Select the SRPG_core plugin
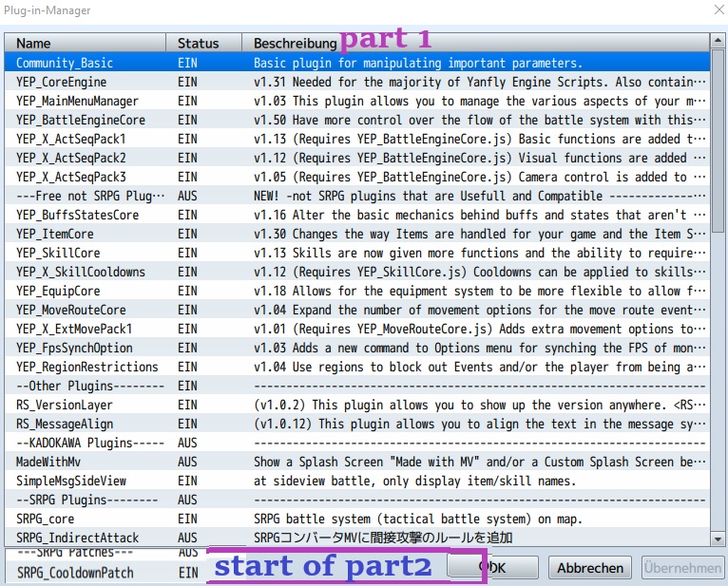728x586 pixels. pos(357,520)
